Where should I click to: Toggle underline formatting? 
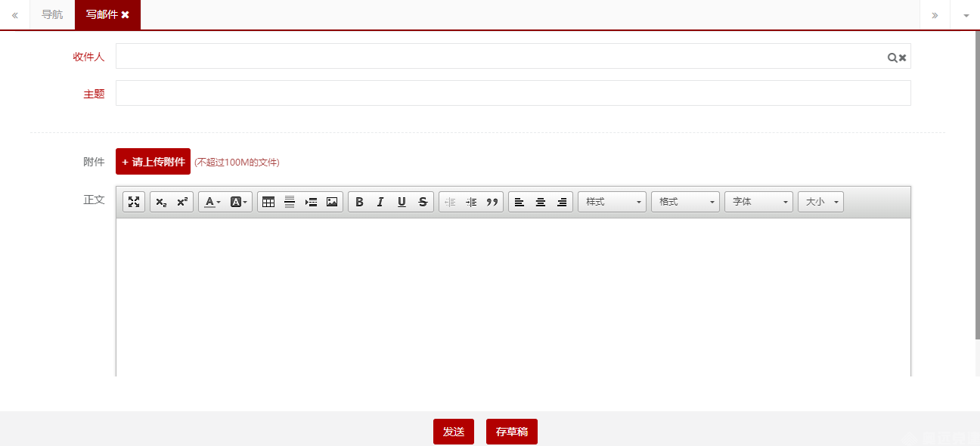pos(402,202)
